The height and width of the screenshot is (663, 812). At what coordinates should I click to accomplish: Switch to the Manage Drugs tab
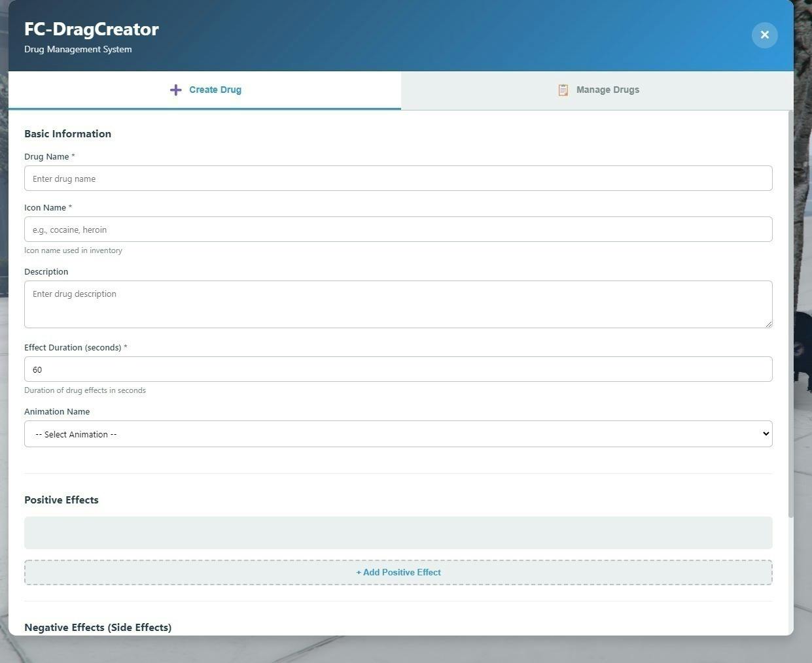pos(607,90)
